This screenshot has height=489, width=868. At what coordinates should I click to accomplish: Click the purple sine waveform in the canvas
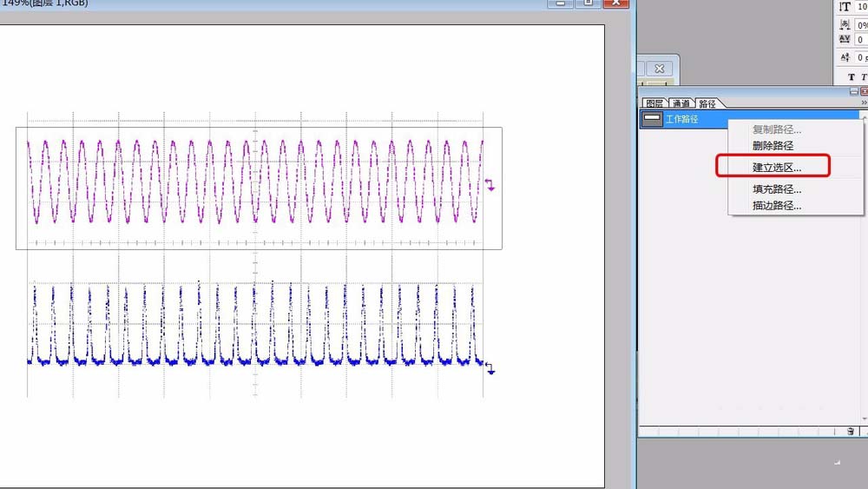pos(255,182)
